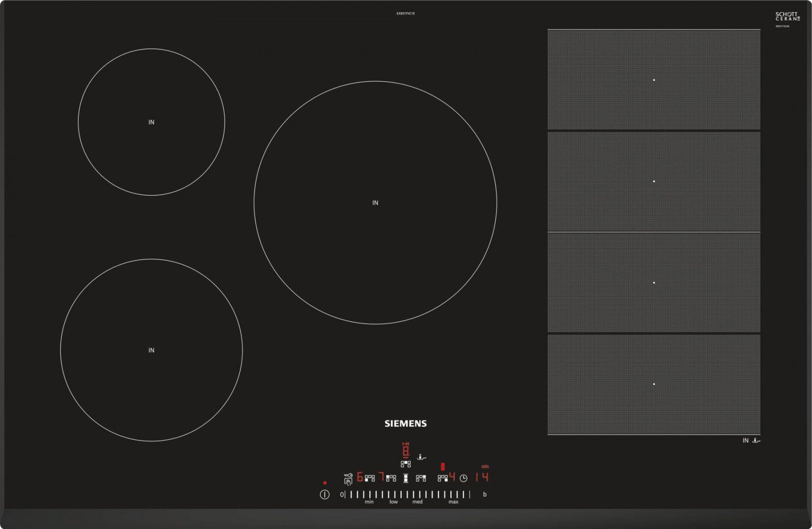Toggle the zone selection indicator beside '6'
The height and width of the screenshot is (529, 812).
pyautogui.click(x=370, y=477)
